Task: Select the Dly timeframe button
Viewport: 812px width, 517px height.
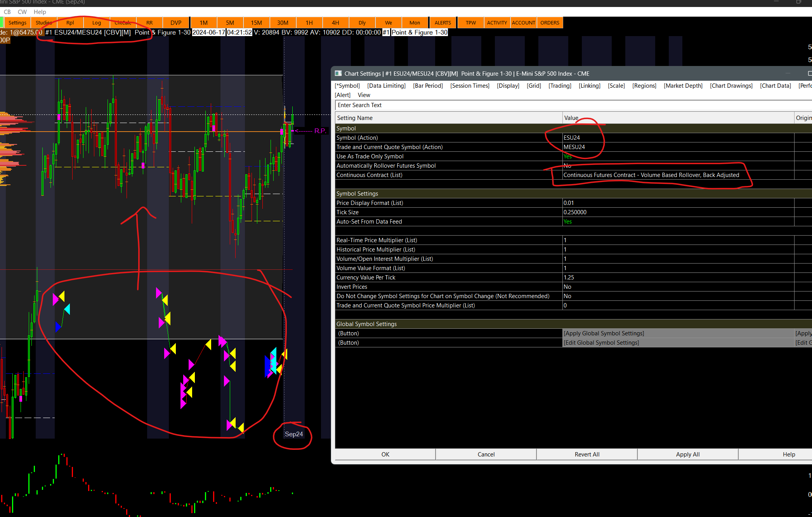Action: [x=362, y=23]
